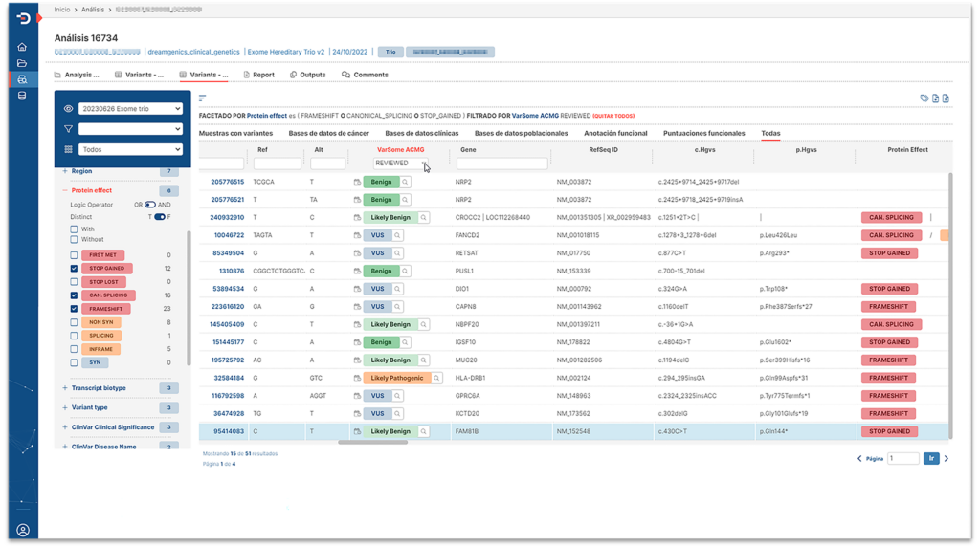Screen dimensions: 980x546
Task: Switch to the Report tab
Action: coord(258,75)
